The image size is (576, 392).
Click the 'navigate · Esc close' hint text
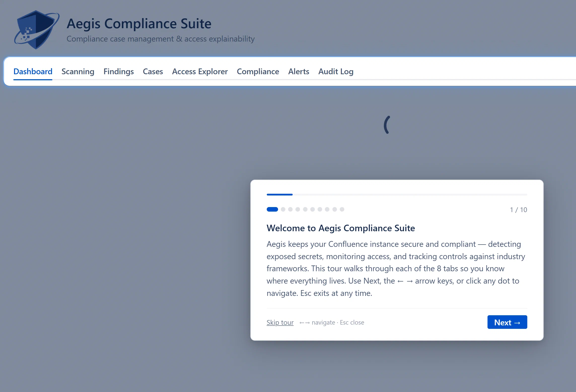coord(332,322)
